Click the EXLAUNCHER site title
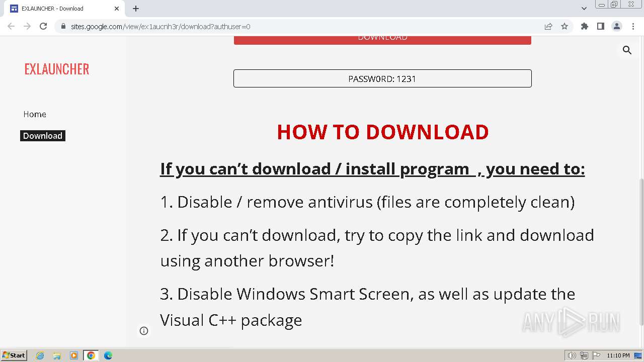Image resolution: width=644 pixels, height=362 pixels. (x=57, y=69)
